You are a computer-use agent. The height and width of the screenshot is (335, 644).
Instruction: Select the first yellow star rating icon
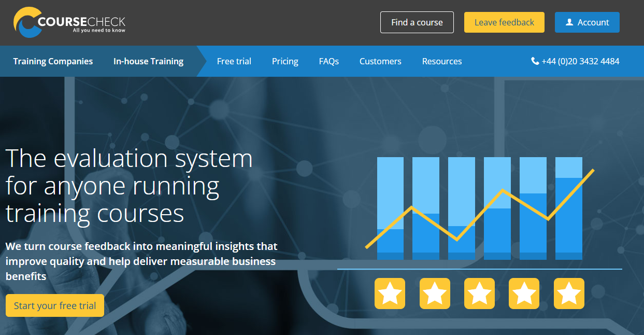coord(390,294)
